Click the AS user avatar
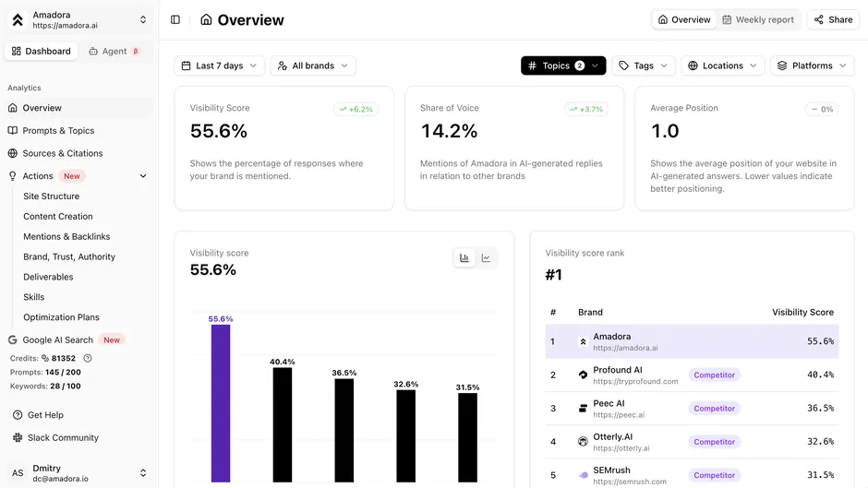Image resolution: width=868 pixels, height=488 pixels. click(18, 473)
